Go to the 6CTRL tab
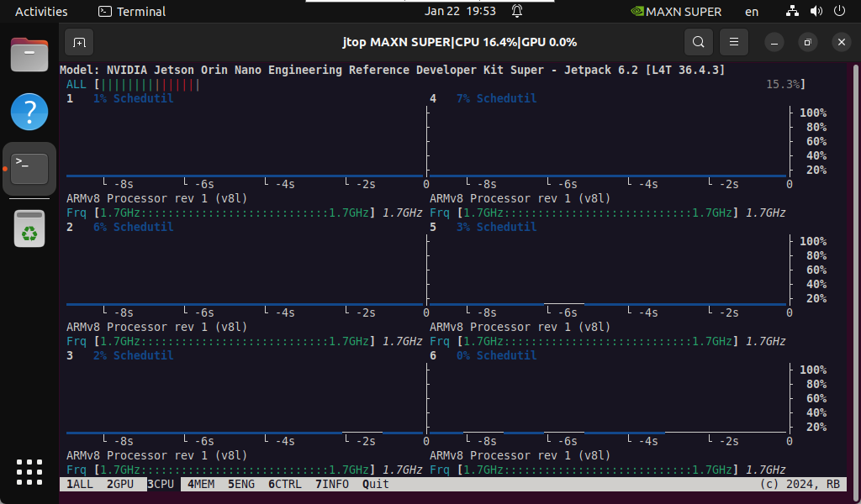The width and height of the screenshot is (861, 504). (285, 484)
